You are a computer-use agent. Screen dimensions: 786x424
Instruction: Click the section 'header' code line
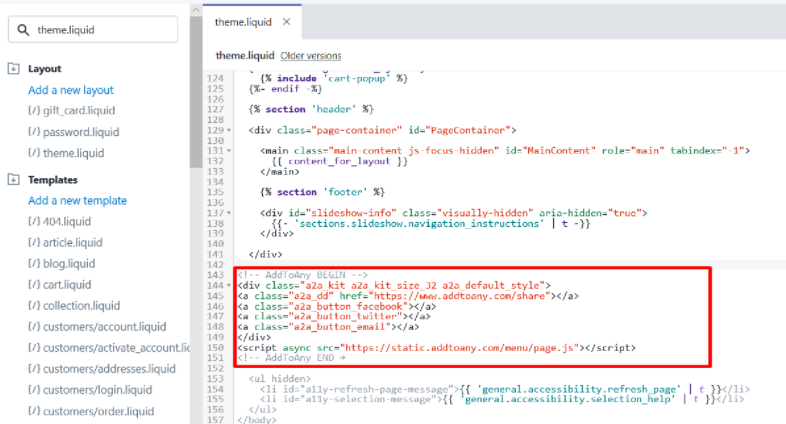pos(311,109)
